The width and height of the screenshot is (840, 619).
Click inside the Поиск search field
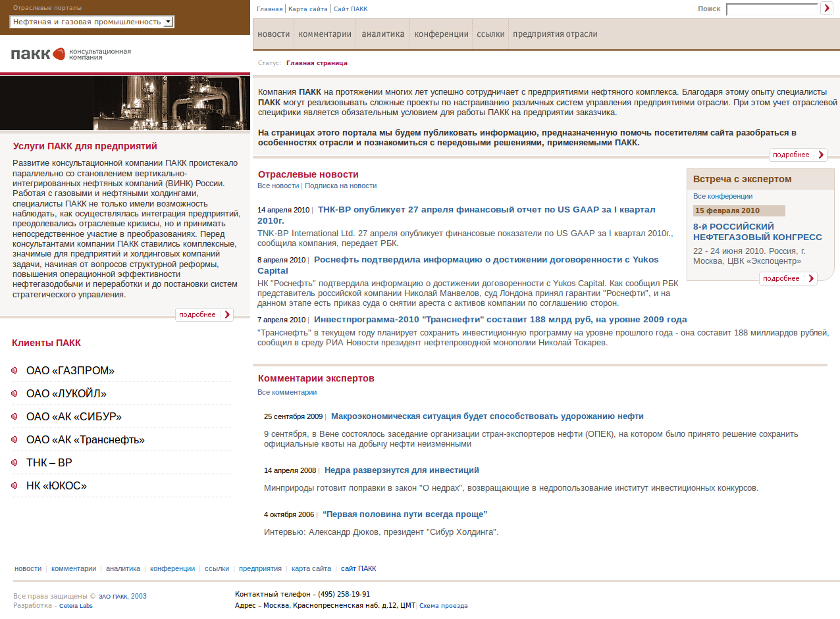click(x=771, y=9)
